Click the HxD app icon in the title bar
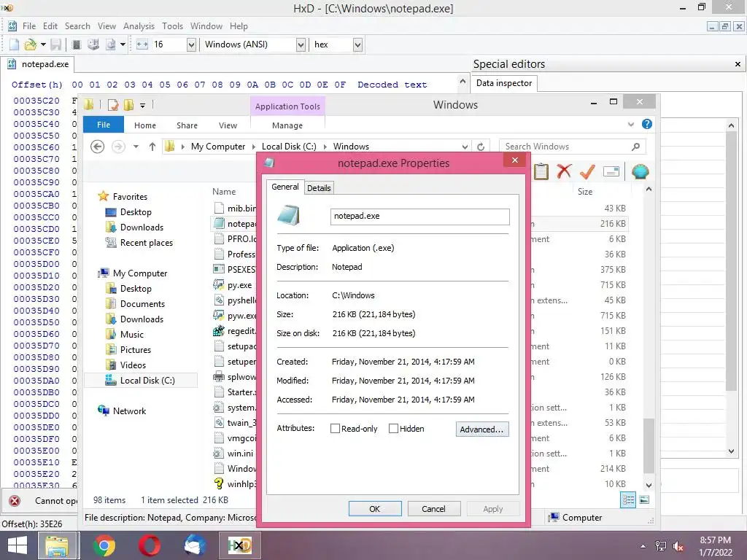The width and height of the screenshot is (747, 560). 7,7
